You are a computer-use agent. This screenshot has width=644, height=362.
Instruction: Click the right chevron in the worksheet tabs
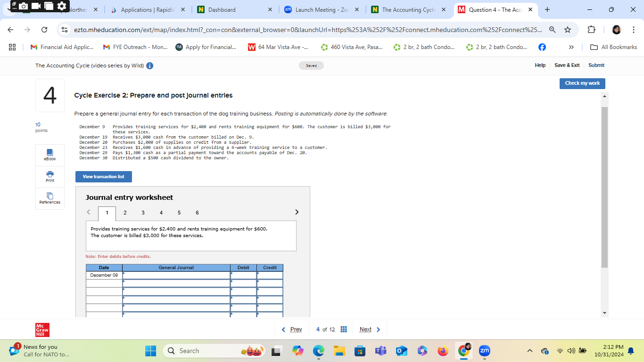click(x=297, y=212)
